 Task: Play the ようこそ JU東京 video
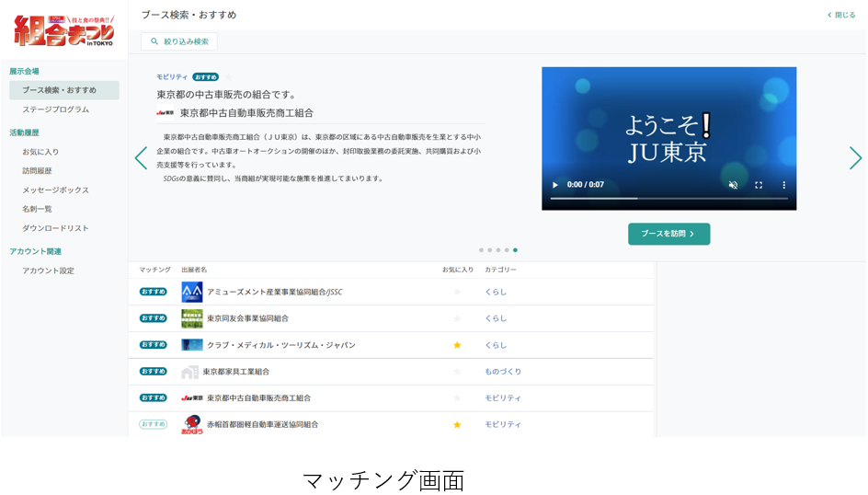click(555, 185)
